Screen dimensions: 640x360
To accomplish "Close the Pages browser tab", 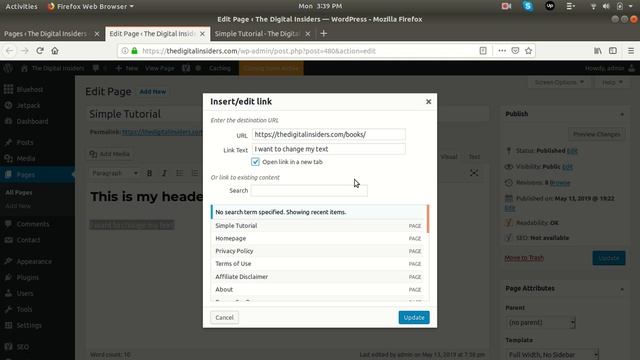I will (x=97, y=34).
